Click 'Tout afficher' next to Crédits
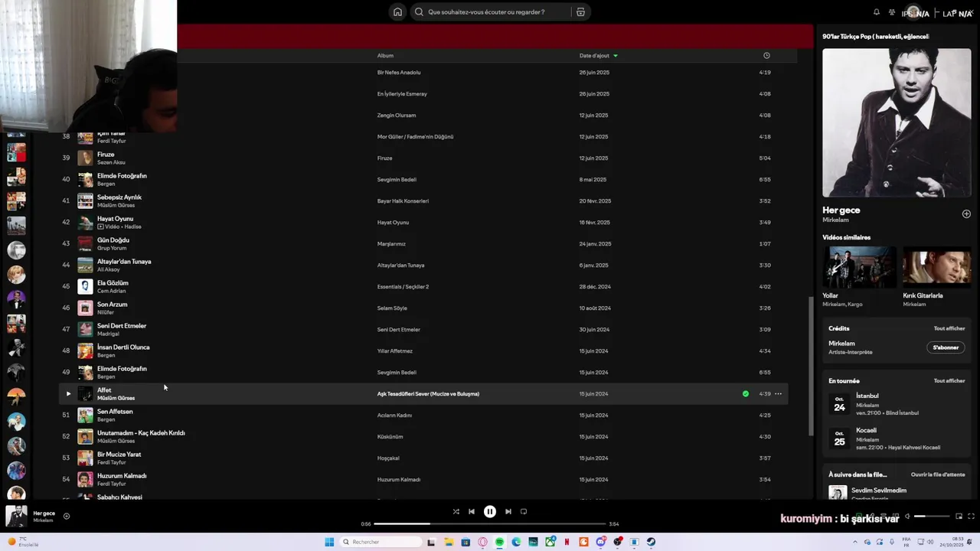The image size is (980, 551). [949, 329]
